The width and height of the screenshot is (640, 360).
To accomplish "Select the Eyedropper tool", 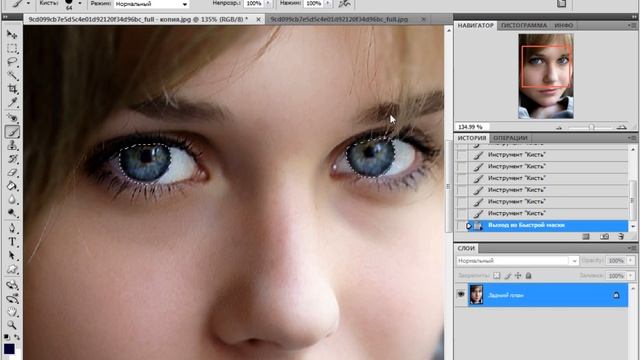I will (12, 102).
